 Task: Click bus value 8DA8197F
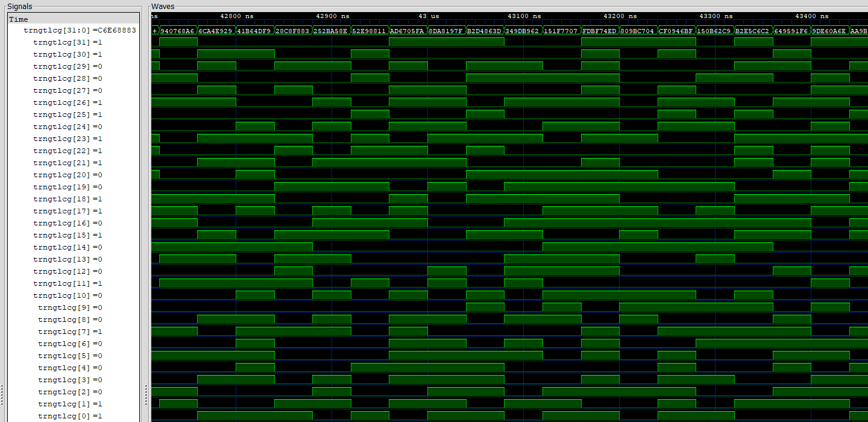pos(446,30)
